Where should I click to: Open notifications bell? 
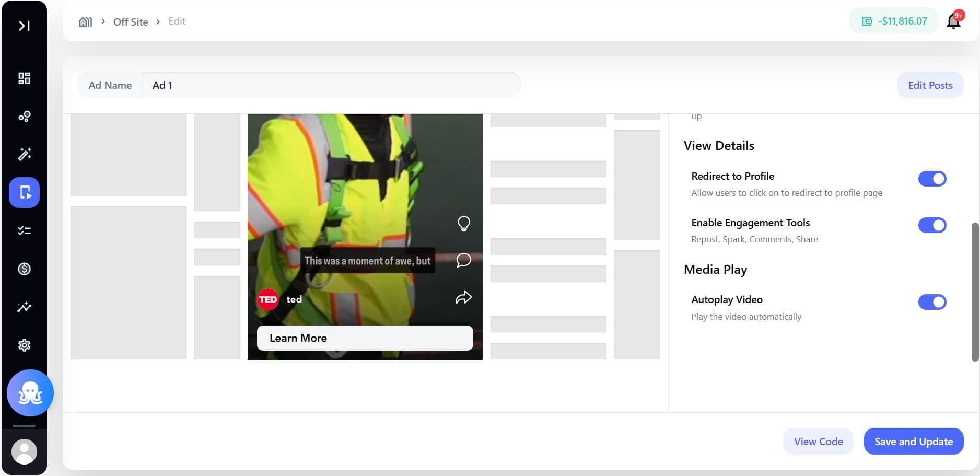(x=954, y=21)
